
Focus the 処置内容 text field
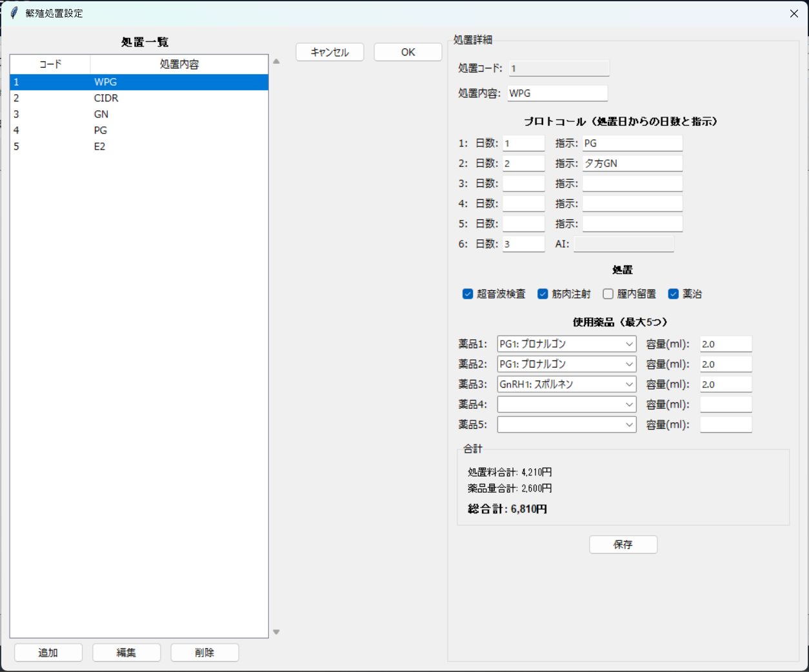(x=557, y=94)
